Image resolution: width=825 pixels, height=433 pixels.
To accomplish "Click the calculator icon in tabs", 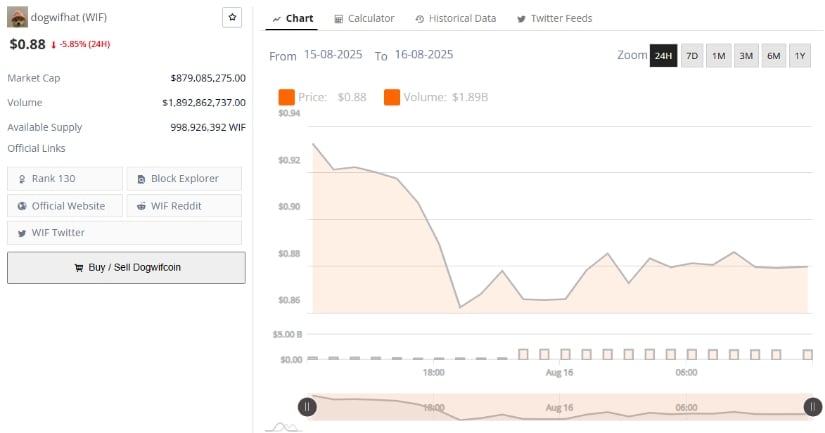I will (x=339, y=19).
